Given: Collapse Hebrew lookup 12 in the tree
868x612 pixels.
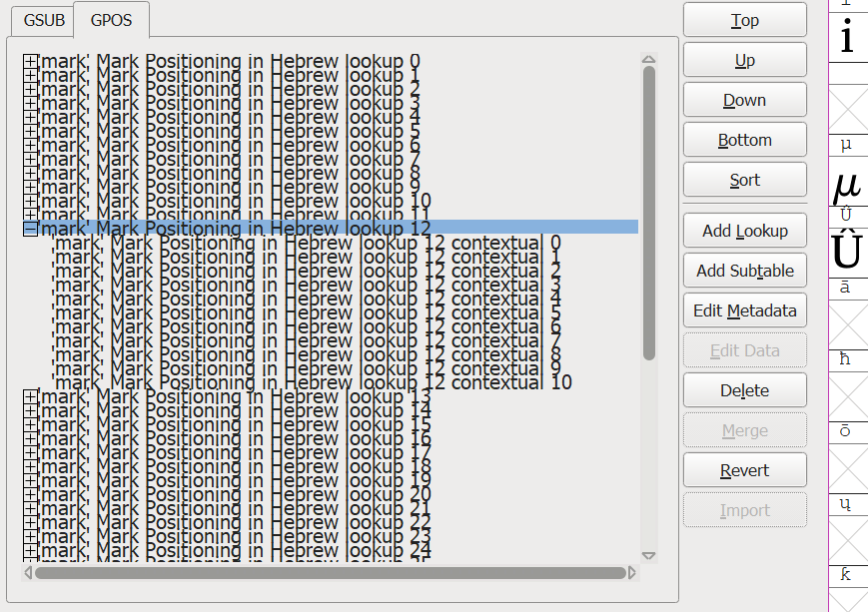Looking at the screenshot, I should click(x=30, y=229).
